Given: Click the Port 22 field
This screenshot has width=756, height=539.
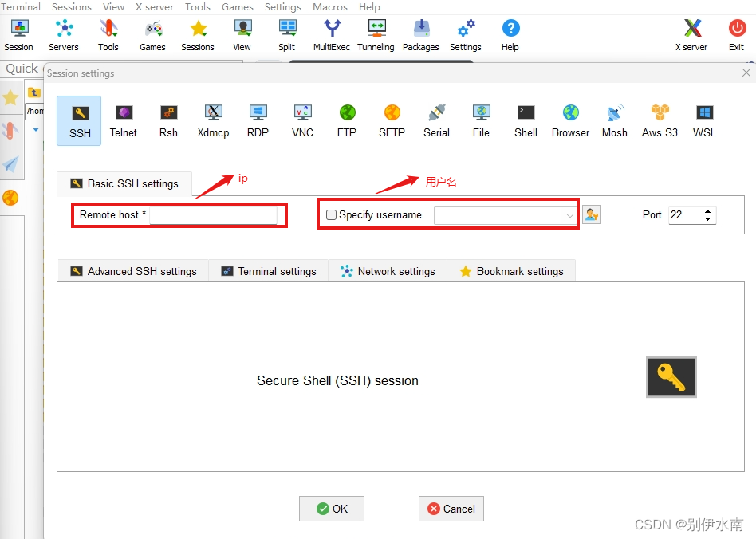Looking at the screenshot, I should [x=686, y=215].
